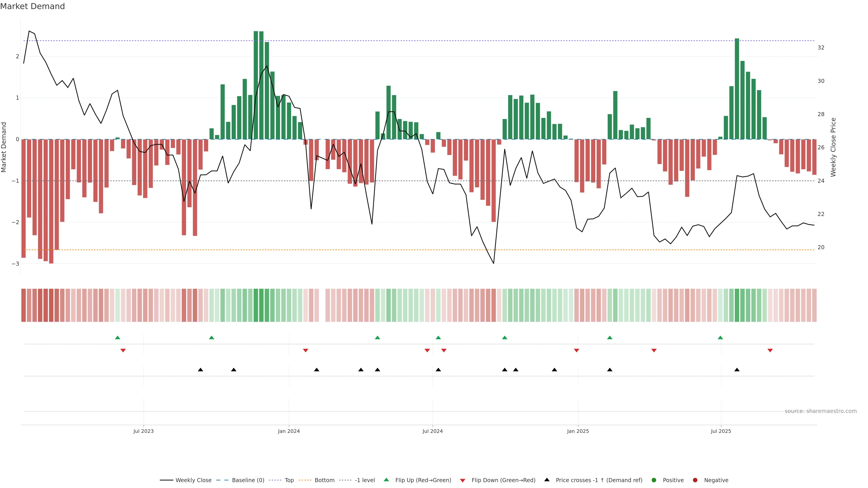Click the source: sharemaestro.com text
This screenshot has height=488, width=868.
pos(821,411)
